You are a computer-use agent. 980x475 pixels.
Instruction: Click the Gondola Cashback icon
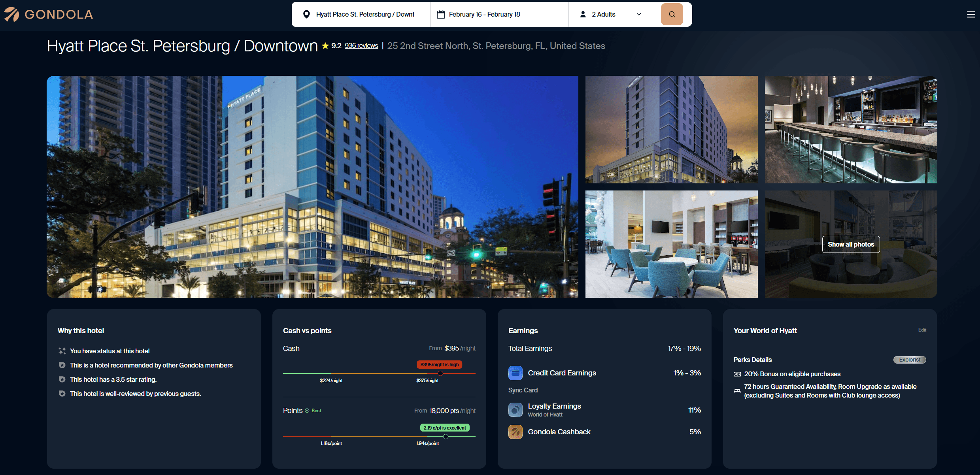[515, 432]
